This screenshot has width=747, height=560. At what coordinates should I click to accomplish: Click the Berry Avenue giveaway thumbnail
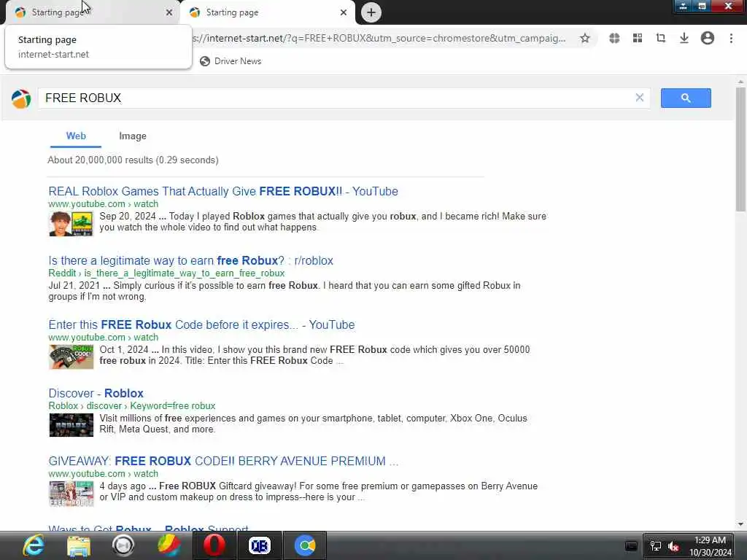pos(71,494)
